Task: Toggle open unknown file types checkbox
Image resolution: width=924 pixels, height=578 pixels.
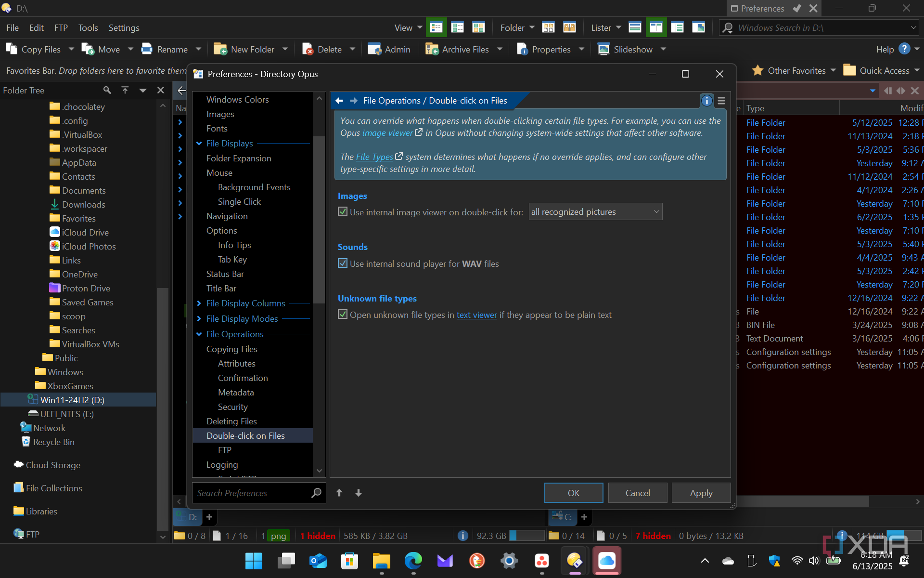Action: [x=343, y=315]
